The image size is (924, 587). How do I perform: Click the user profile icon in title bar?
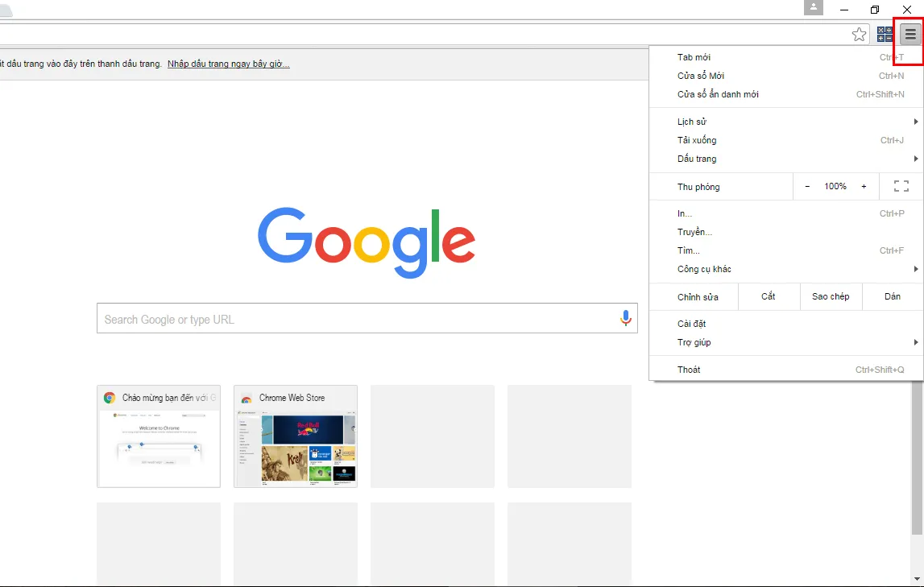(814, 8)
